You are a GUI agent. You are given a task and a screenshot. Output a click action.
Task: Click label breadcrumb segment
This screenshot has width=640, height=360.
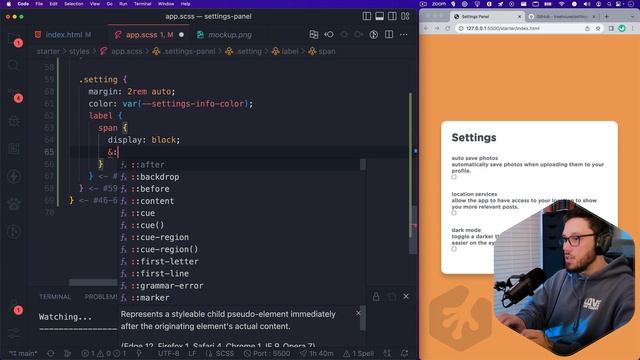click(285, 51)
